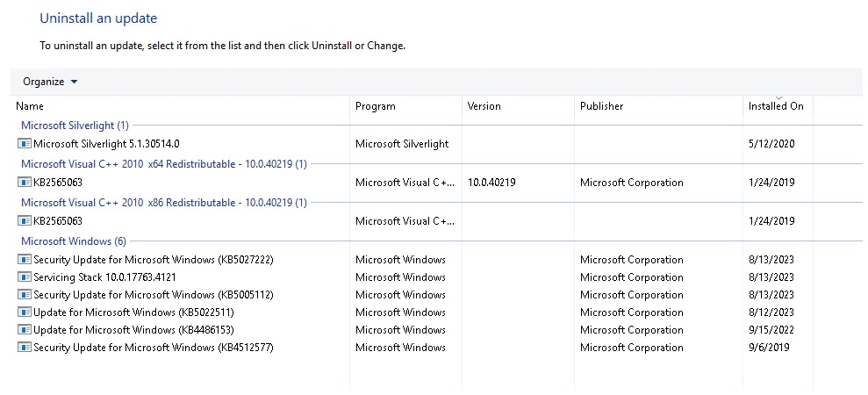Screen dimensions: 868x395
Task: Click the 9/6/2019 installed date
Action: coord(769,348)
